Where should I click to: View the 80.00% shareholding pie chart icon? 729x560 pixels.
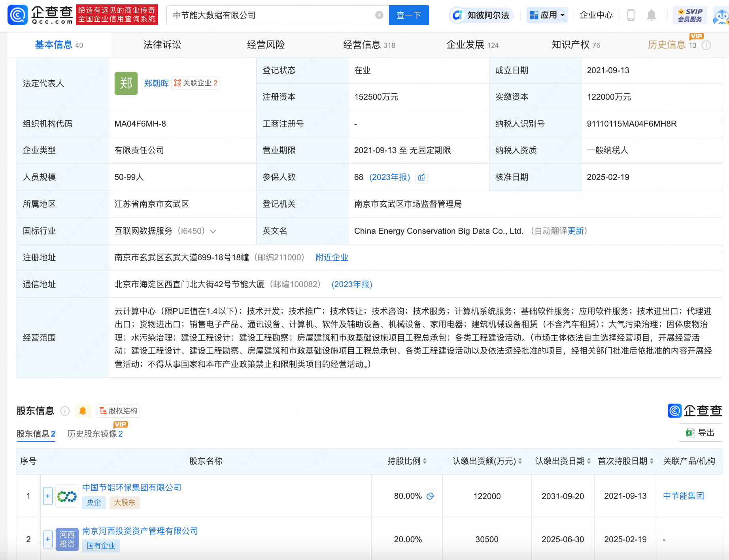pos(430,496)
